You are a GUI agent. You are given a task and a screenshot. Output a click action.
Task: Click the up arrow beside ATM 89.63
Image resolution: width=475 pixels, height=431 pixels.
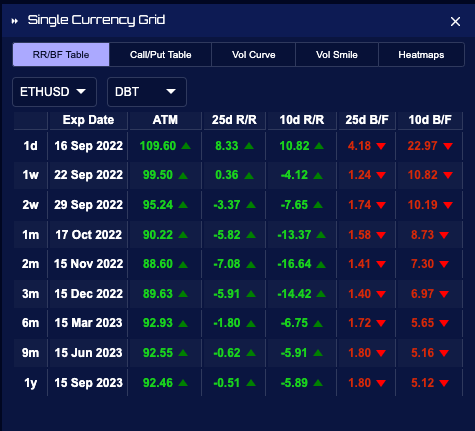coord(183,294)
